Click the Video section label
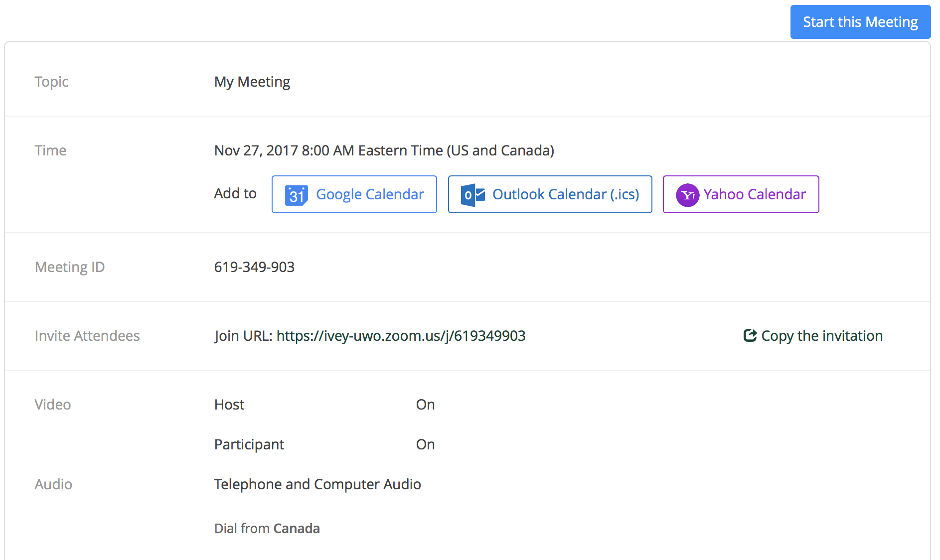 click(52, 404)
